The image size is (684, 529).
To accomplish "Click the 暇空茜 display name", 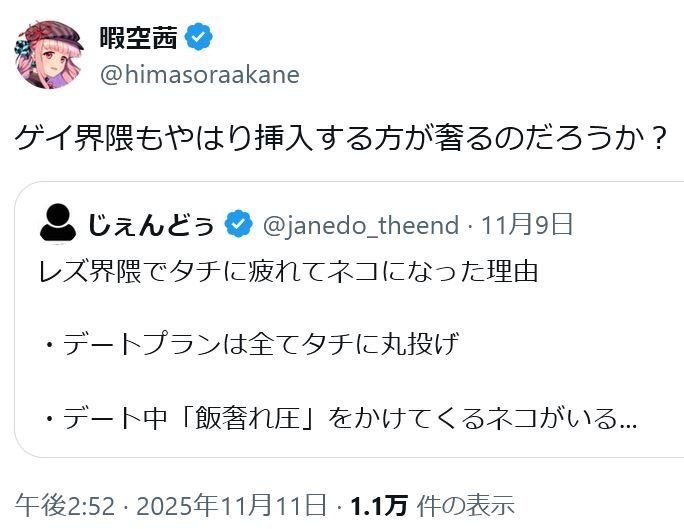I will pos(136,38).
